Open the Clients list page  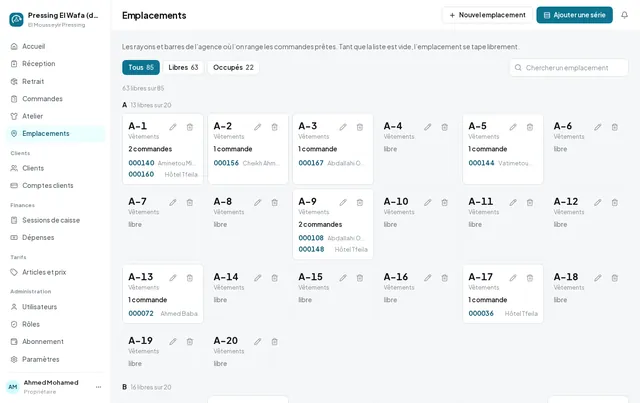(55, 168)
